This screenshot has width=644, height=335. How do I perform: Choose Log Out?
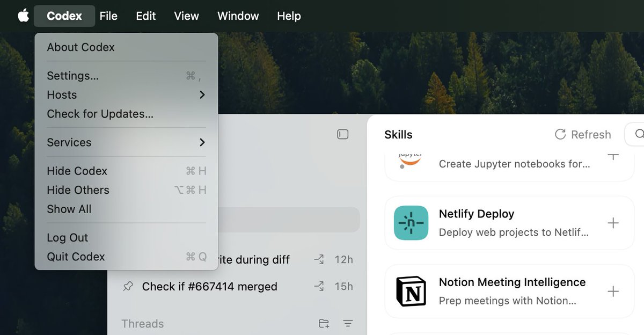[126, 237]
